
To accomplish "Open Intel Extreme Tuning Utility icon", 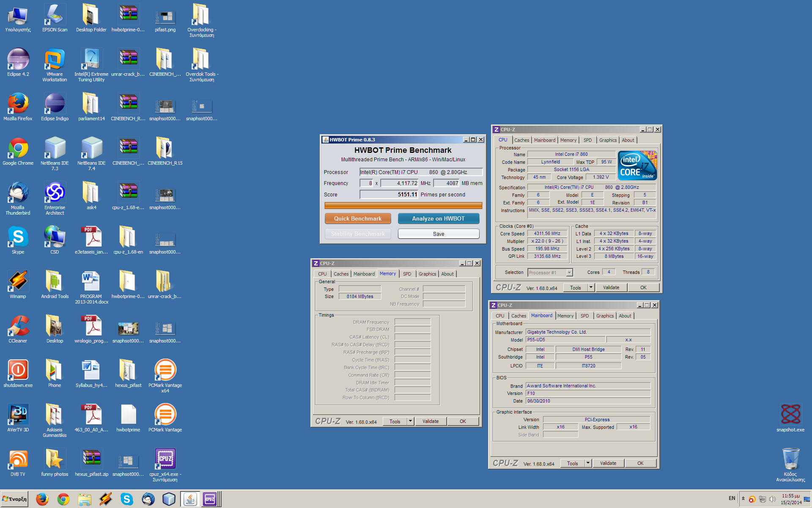I will pyautogui.click(x=91, y=65).
